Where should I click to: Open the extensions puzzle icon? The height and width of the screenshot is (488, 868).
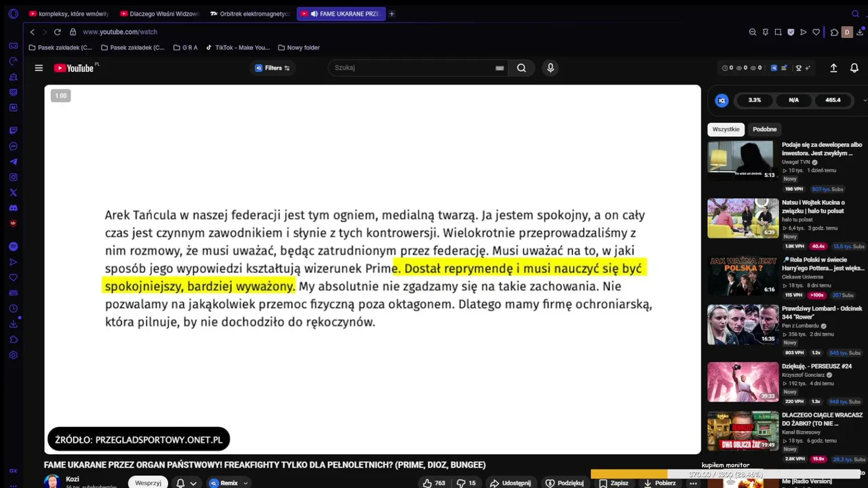coord(835,32)
